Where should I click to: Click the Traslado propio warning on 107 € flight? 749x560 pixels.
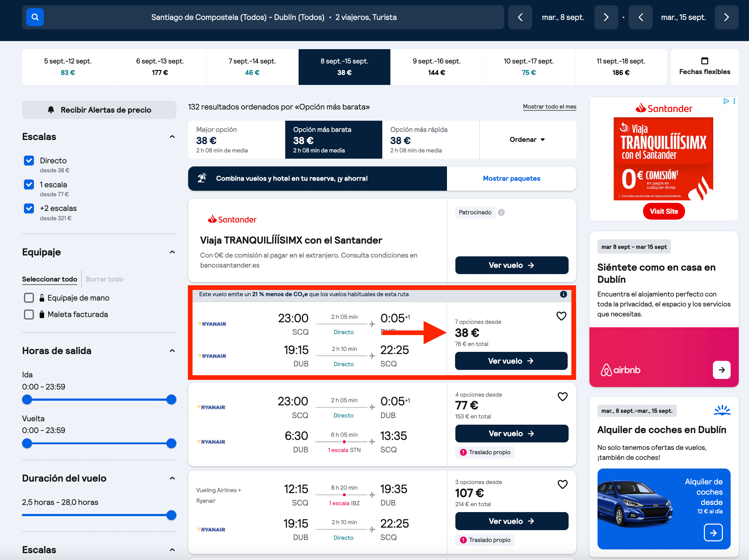click(x=485, y=540)
